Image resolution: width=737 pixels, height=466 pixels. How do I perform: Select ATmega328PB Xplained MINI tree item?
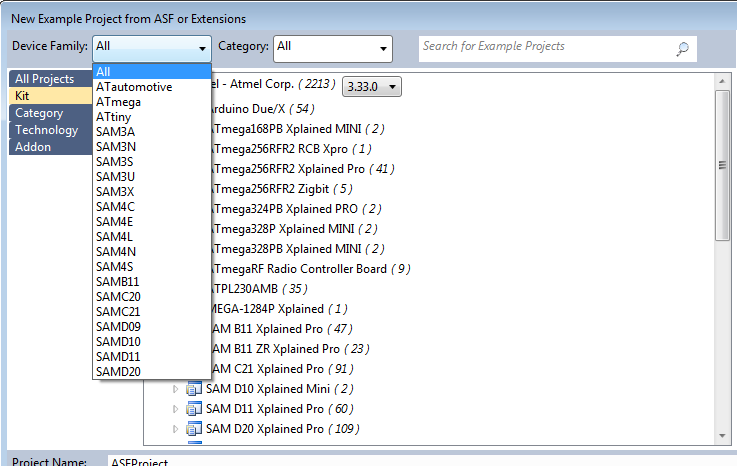coord(298,249)
